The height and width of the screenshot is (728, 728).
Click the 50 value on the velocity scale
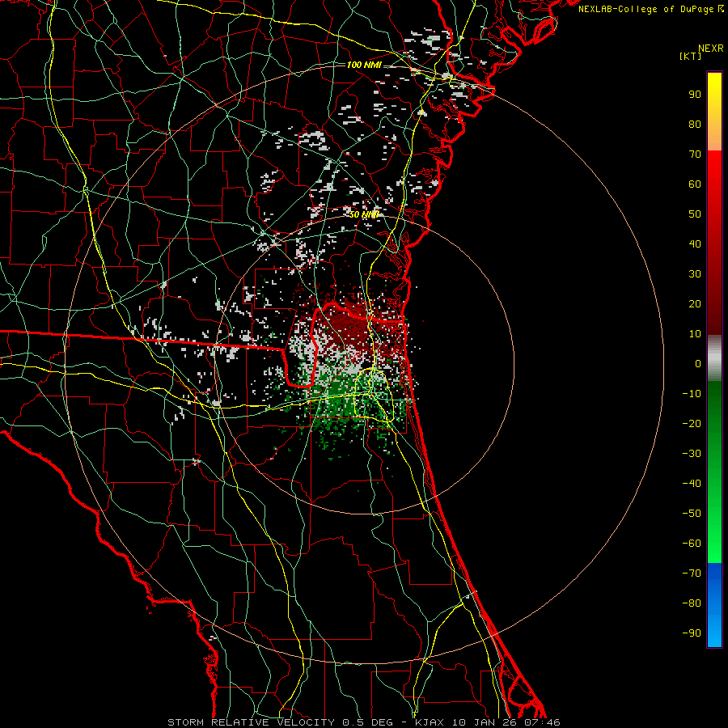(x=695, y=214)
